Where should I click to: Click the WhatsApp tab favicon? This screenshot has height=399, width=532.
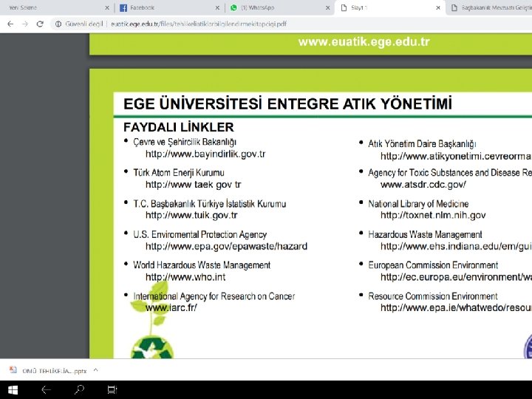[x=233, y=8]
